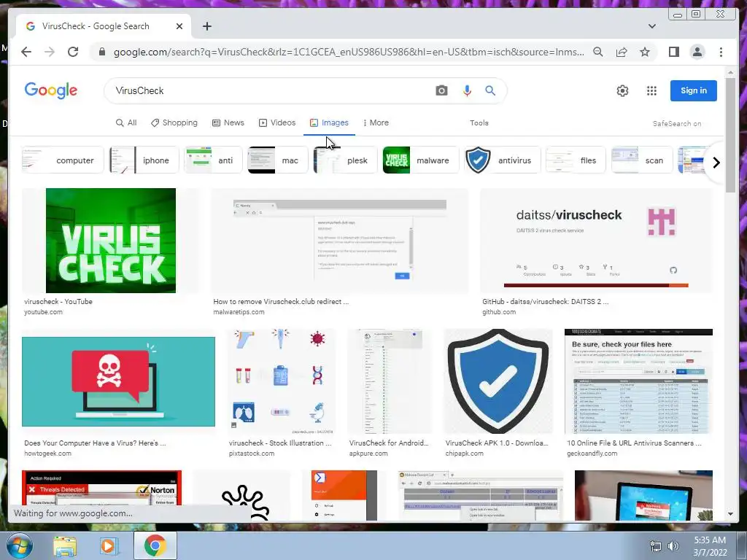Open the green VIRUS CHECK YouTube thumbnail
The height and width of the screenshot is (560, 747).
[x=111, y=241]
